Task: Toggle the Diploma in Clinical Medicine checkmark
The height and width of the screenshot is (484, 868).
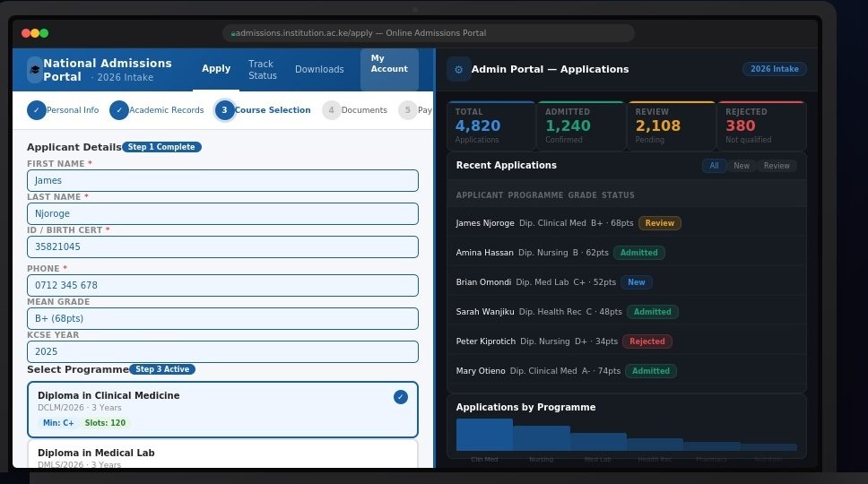Action: click(401, 396)
